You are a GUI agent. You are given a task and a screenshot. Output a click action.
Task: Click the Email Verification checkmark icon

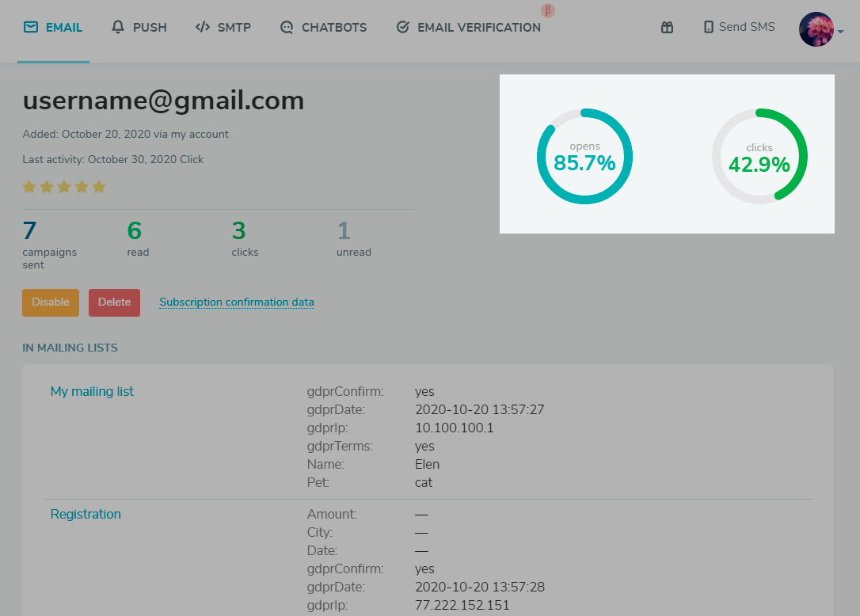pos(402,27)
